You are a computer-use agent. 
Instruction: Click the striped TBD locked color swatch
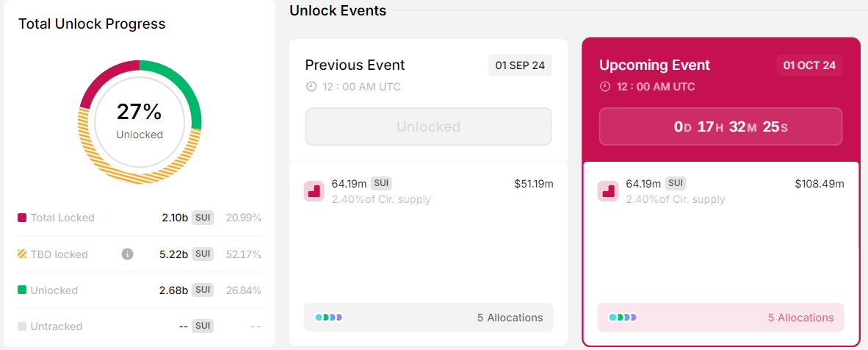[22, 254]
